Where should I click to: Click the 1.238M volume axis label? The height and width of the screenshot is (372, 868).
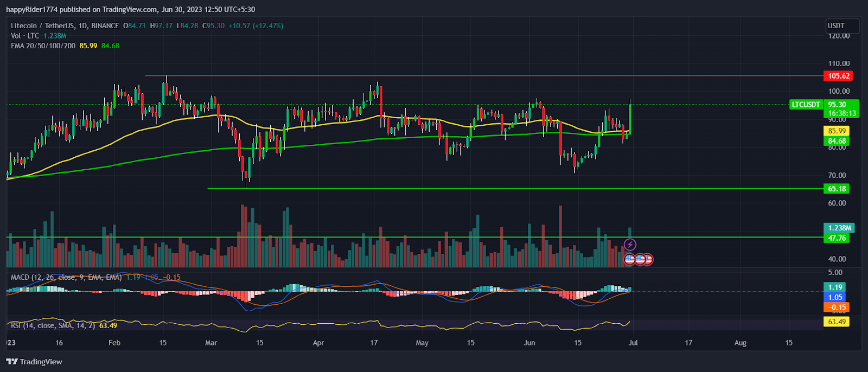pos(839,228)
